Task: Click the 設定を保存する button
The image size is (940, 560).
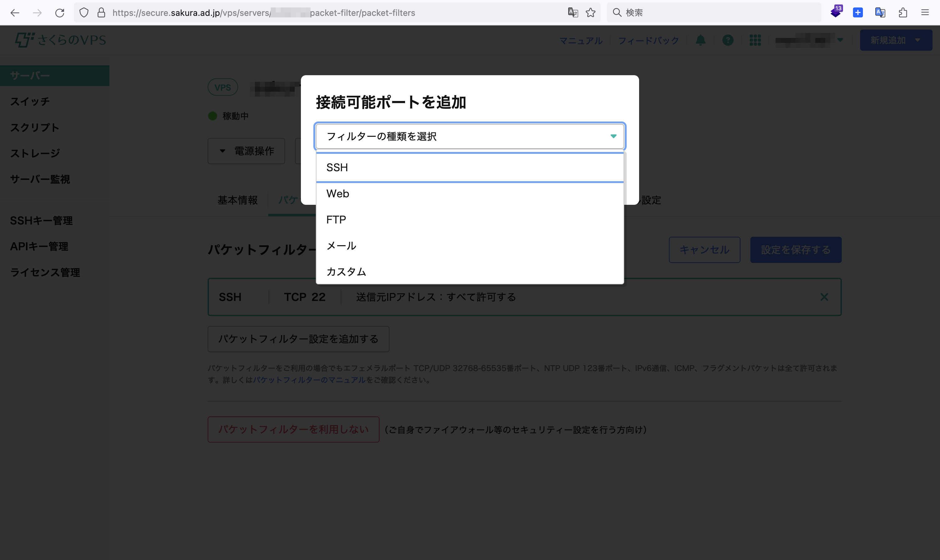Action: pos(796,250)
